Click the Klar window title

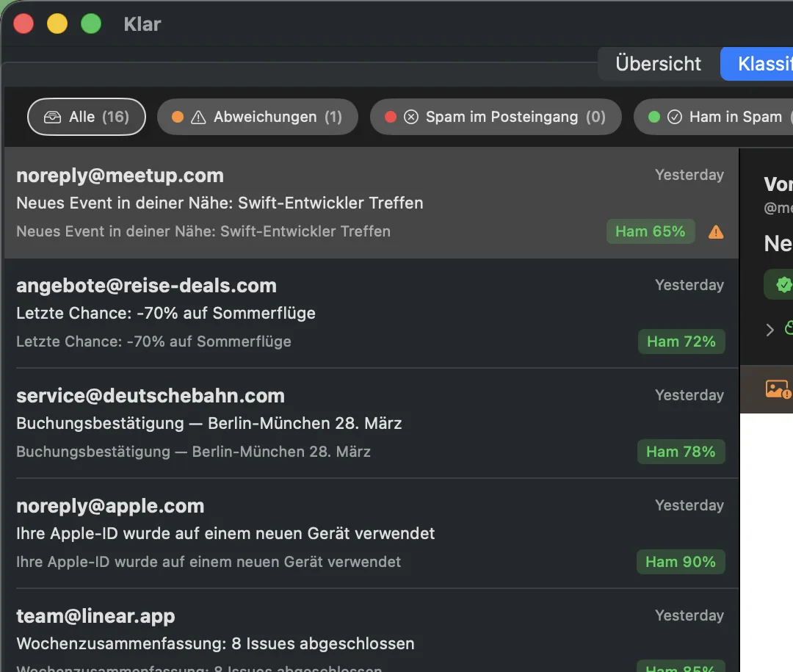142,24
